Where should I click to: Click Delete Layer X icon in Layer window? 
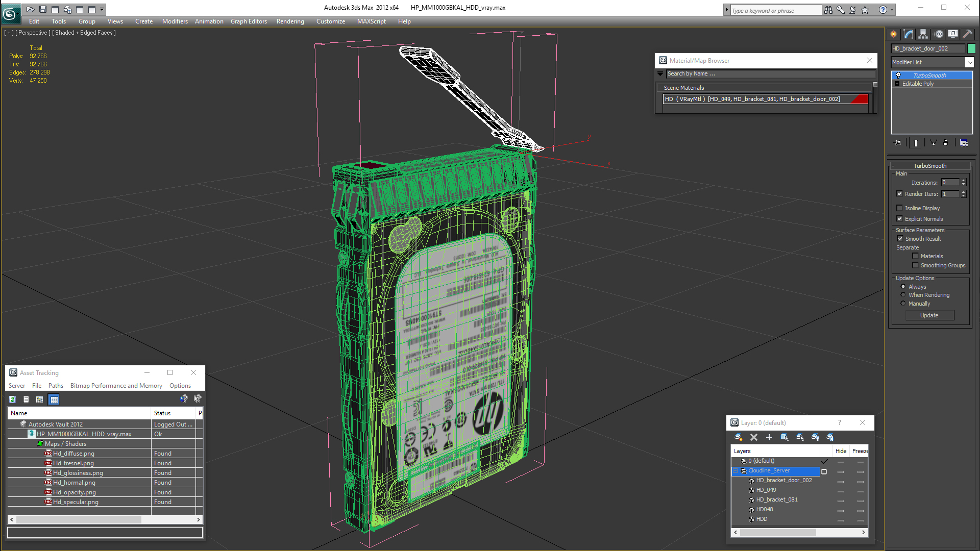click(x=754, y=437)
